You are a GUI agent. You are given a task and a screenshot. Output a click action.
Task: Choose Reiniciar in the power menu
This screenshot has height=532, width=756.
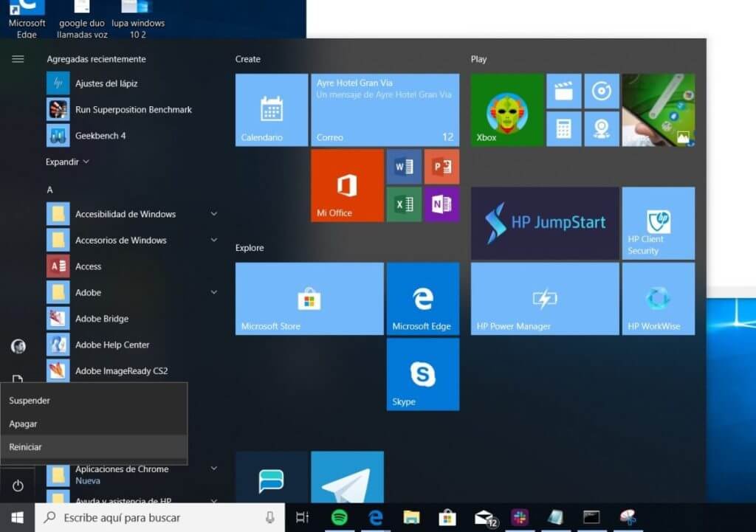94,446
